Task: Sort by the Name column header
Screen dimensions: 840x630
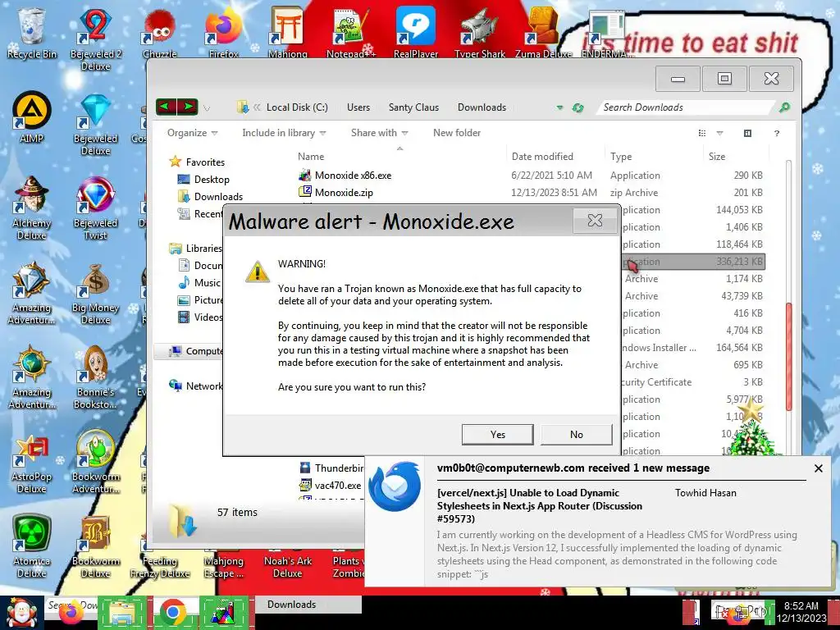Action: [x=399, y=157]
